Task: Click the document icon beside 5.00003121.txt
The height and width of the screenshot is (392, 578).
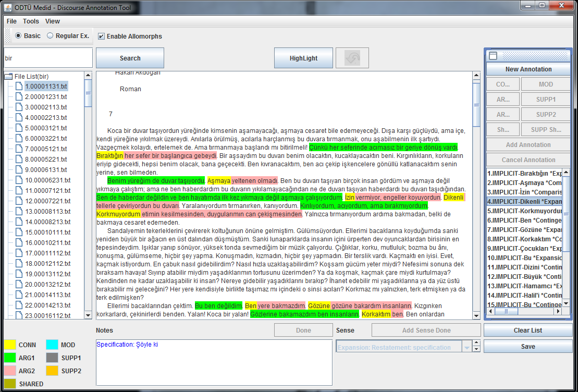Action: coord(19,128)
